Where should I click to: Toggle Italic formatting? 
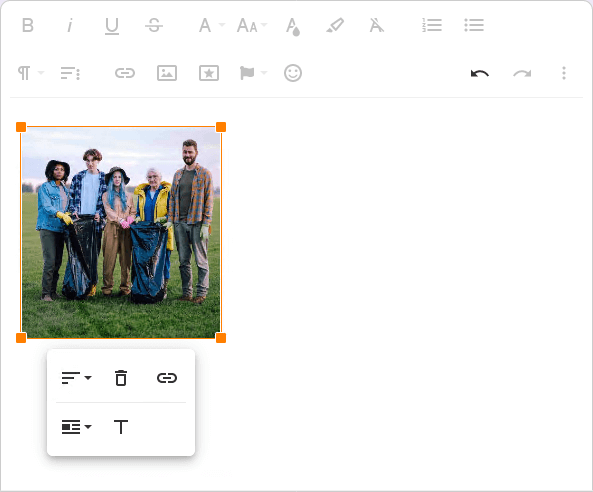coord(70,25)
